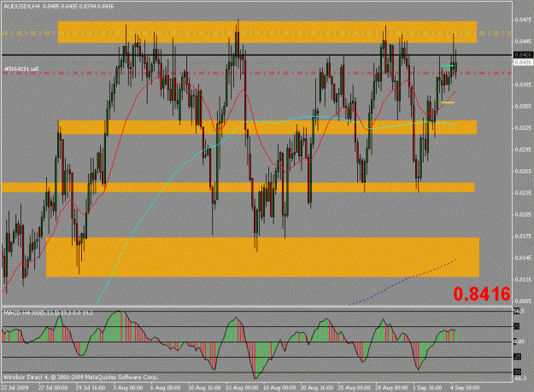The width and height of the screenshot is (534, 392).
Task: Click the 0.8115 price scale label
Action: (524, 279)
